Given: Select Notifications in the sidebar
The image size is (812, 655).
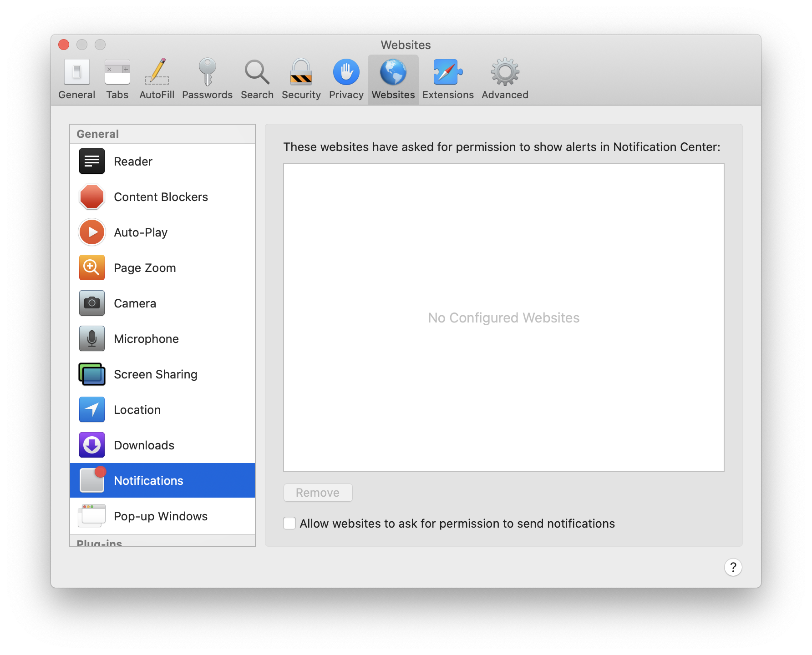Looking at the screenshot, I should pyautogui.click(x=162, y=480).
